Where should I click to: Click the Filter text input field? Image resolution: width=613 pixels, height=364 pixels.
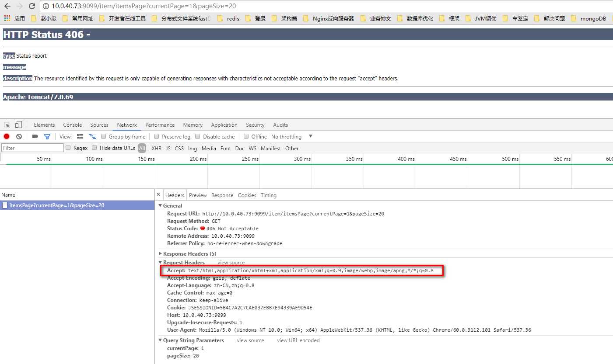coord(32,148)
